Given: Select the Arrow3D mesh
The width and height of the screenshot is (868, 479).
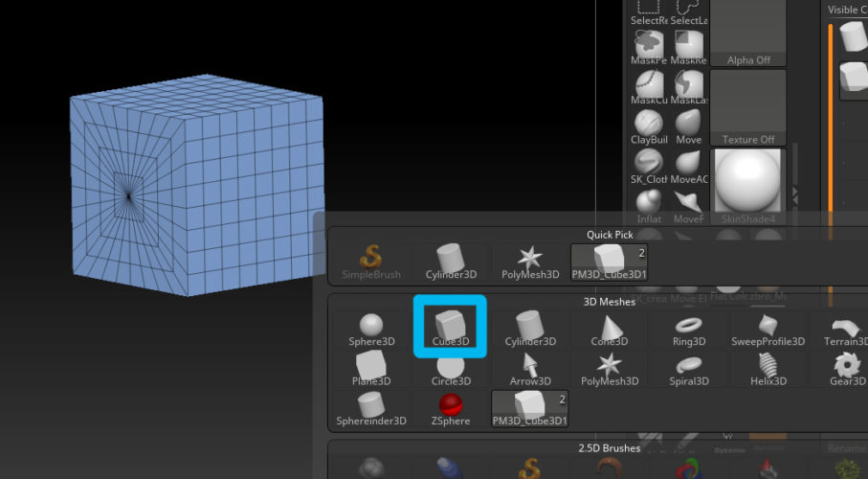Looking at the screenshot, I should click(x=530, y=369).
